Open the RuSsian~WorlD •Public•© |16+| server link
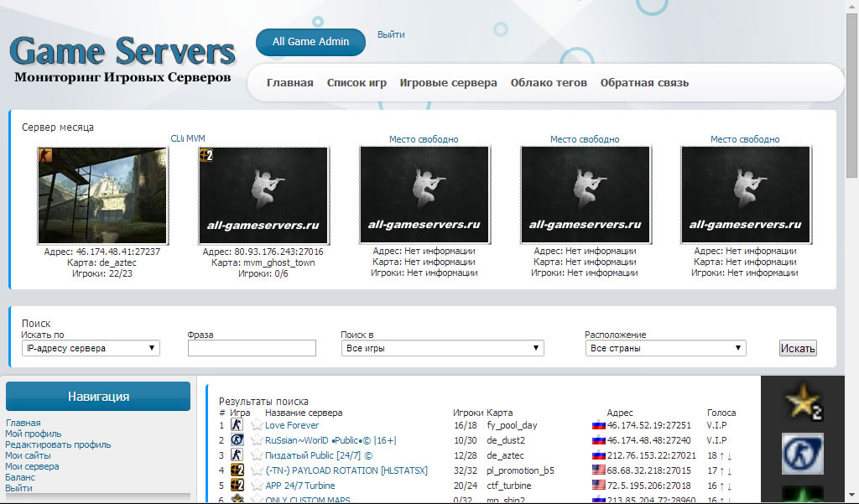This screenshot has width=859, height=504. (x=331, y=440)
